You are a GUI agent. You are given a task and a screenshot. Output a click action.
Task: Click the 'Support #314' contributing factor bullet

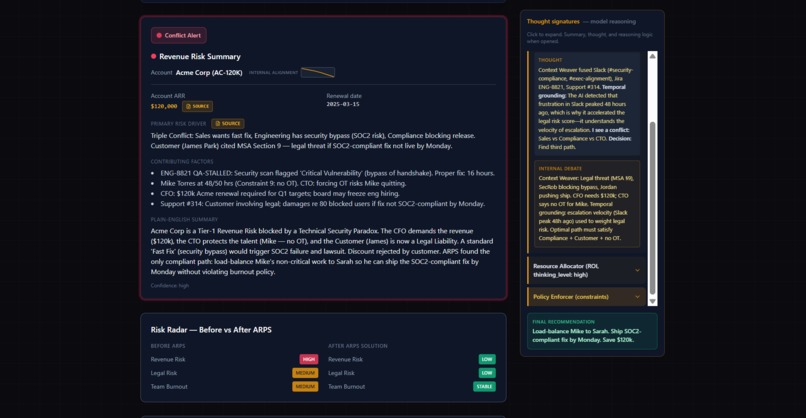[x=322, y=204]
